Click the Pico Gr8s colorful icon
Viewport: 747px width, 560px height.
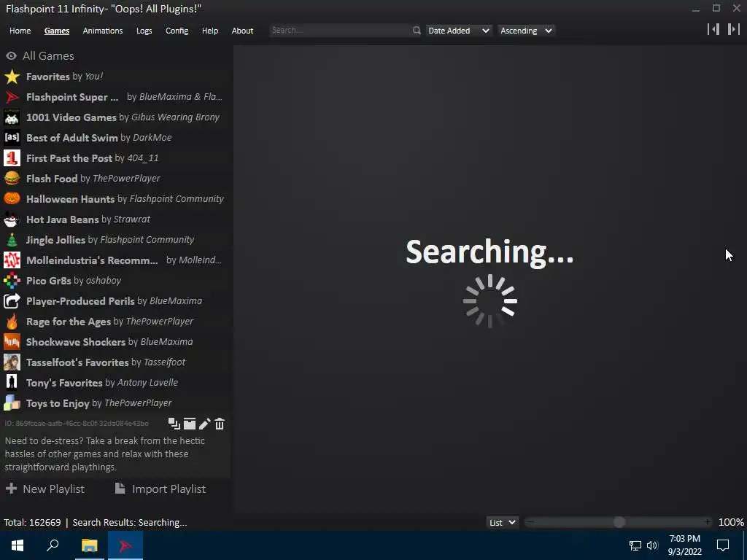tap(12, 281)
